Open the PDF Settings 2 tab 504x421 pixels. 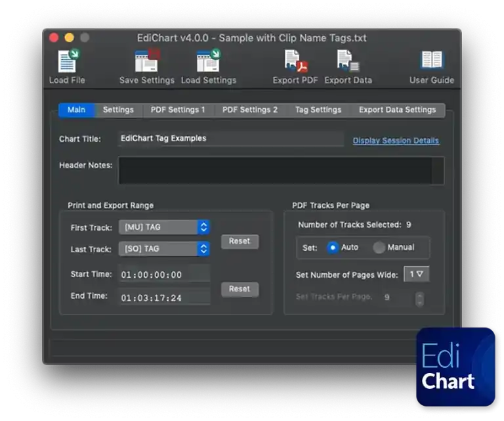click(250, 110)
